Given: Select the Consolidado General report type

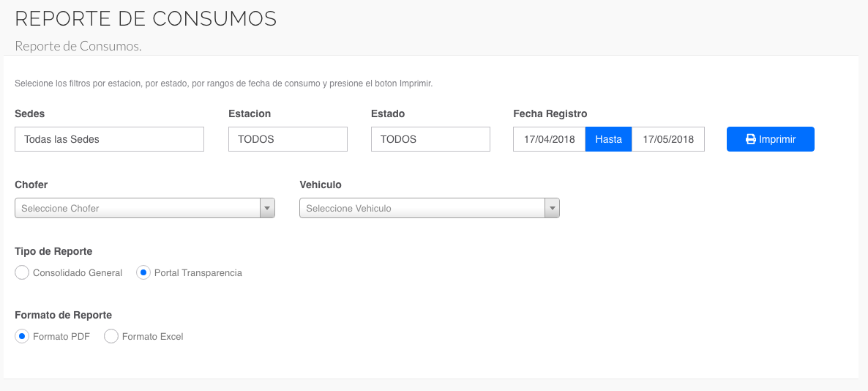Looking at the screenshot, I should tap(22, 272).
